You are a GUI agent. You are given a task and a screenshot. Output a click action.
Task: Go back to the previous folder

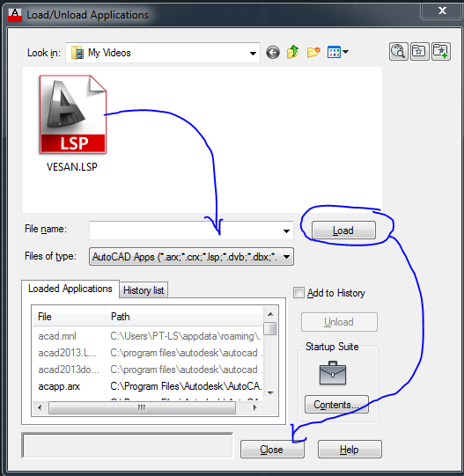[x=273, y=53]
